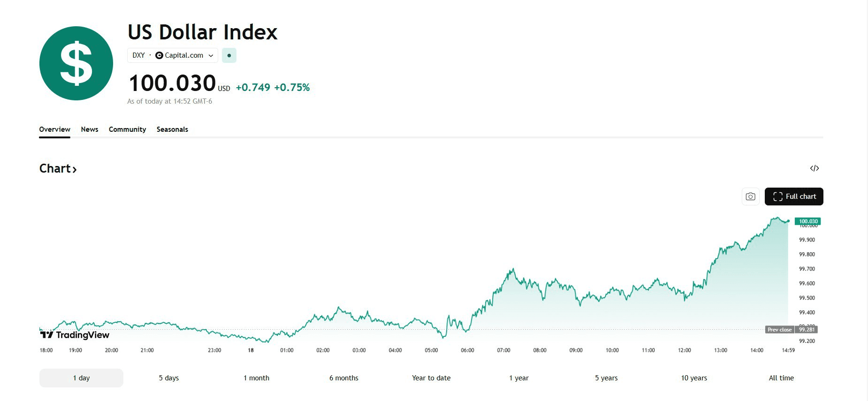The width and height of the screenshot is (868, 401).
Task: Select the 1 day time range
Action: 81,378
